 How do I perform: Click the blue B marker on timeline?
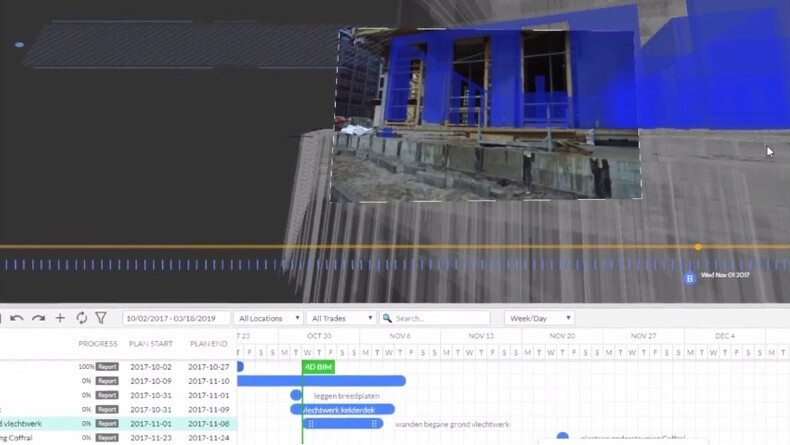pyautogui.click(x=689, y=278)
